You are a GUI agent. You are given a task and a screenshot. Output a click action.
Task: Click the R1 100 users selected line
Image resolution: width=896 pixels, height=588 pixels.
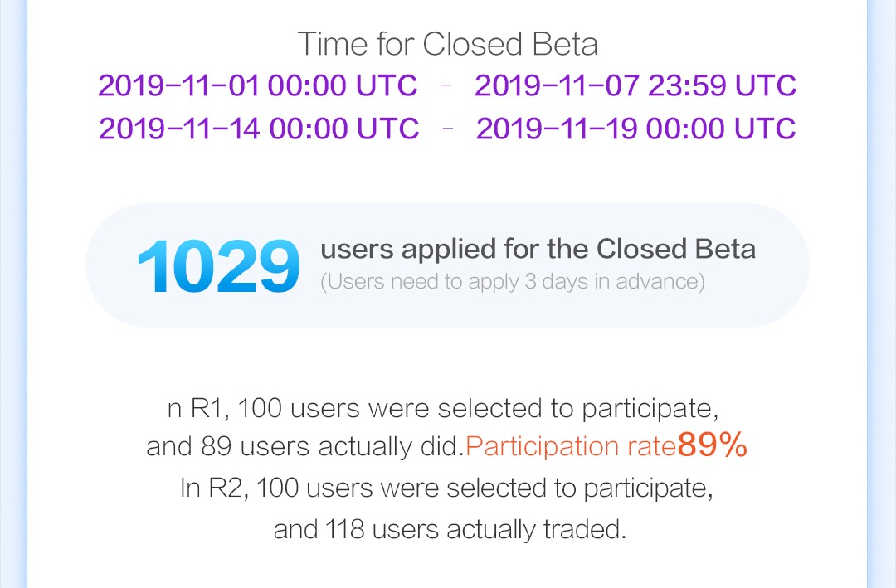pos(442,408)
